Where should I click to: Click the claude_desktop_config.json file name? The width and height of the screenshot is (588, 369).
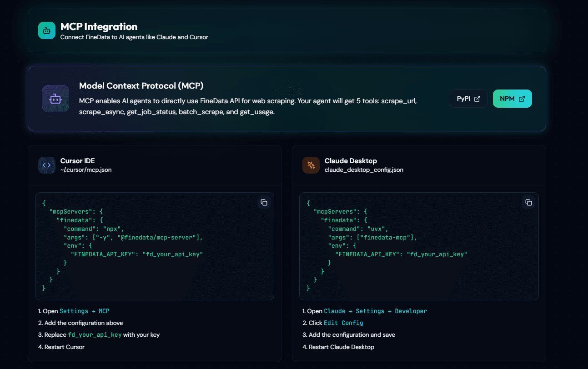[363, 170]
